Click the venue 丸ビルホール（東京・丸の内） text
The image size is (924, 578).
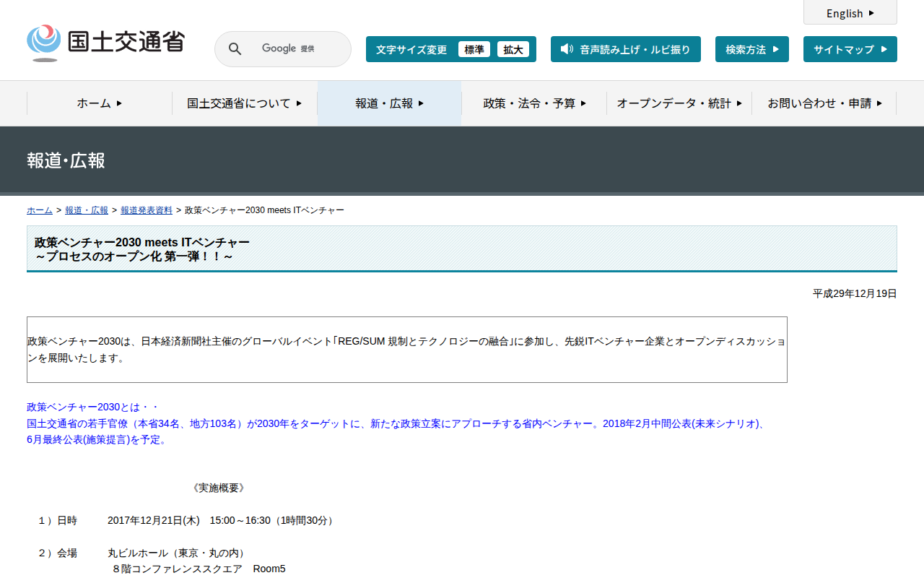(178, 553)
